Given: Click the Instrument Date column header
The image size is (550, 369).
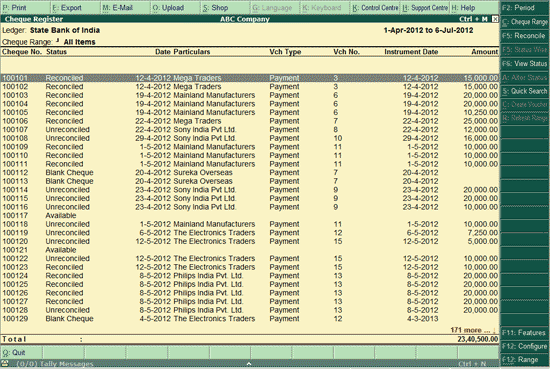Looking at the screenshot, I should 411,52.
